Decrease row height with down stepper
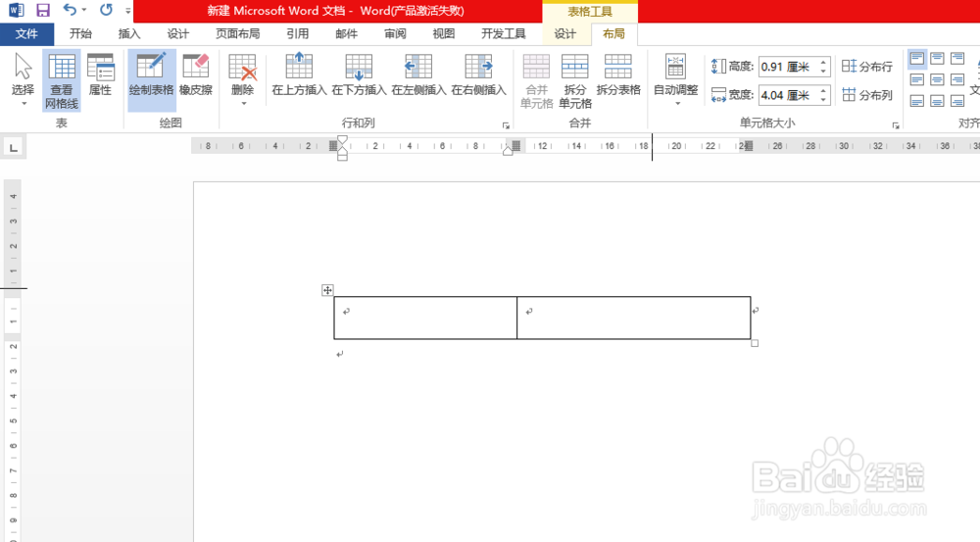 (824, 72)
